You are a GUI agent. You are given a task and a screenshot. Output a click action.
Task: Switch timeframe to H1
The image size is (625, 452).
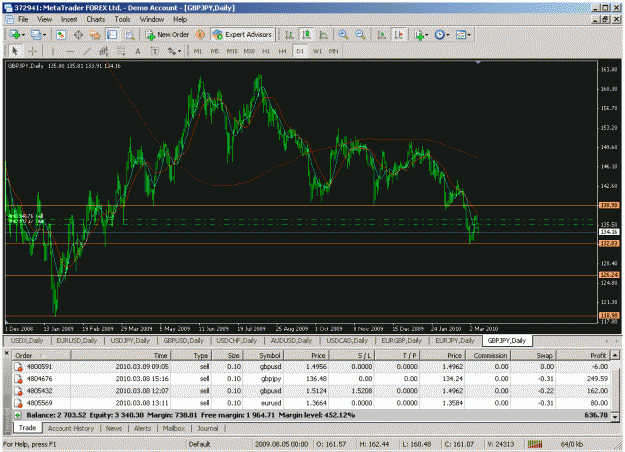(266, 51)
